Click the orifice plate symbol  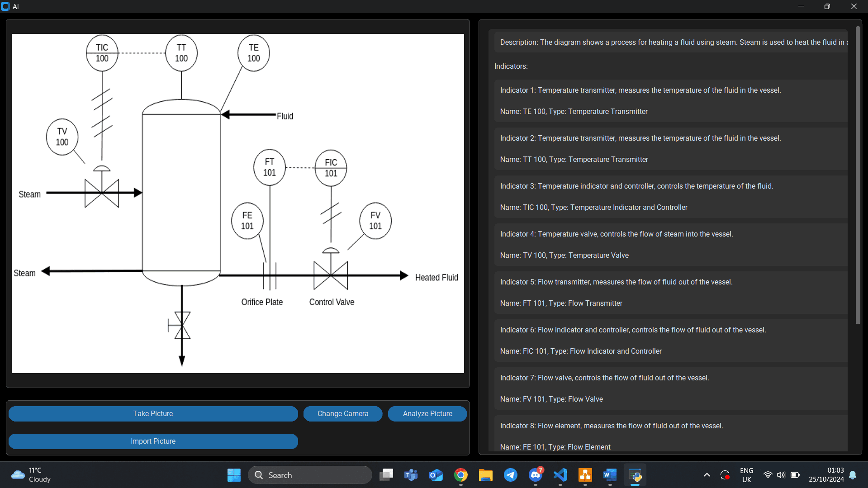coord(270,275)
